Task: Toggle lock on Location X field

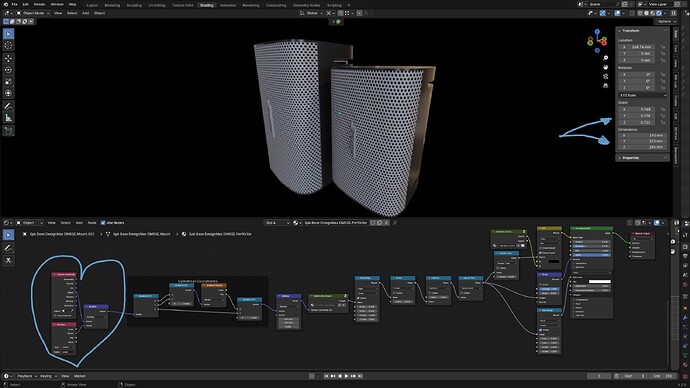Action: point(663,47)
